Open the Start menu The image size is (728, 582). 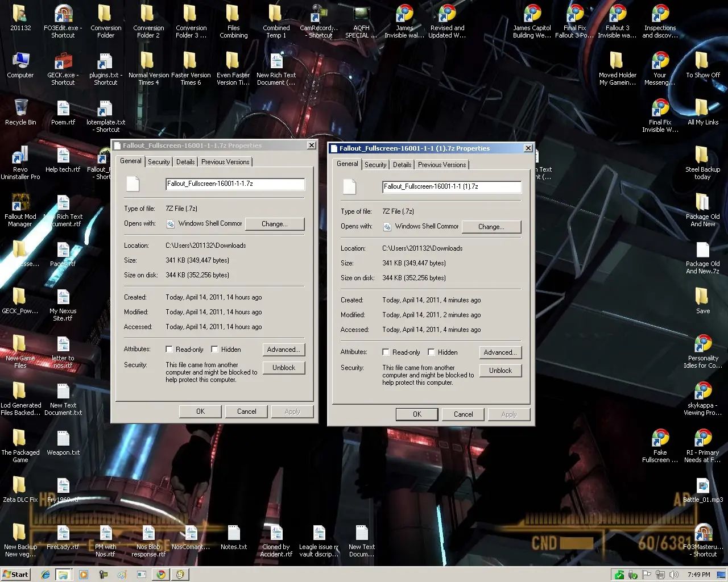[x=15, y=575]
